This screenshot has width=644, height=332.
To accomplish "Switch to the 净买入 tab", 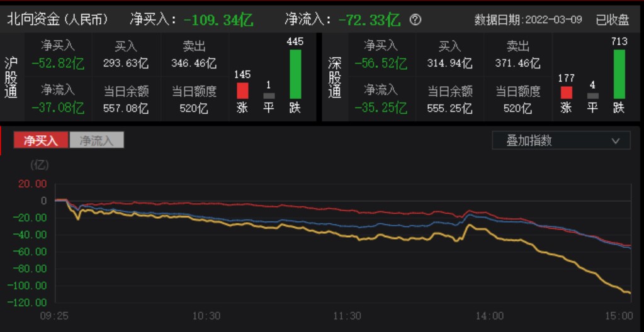I will click(41, 140).
